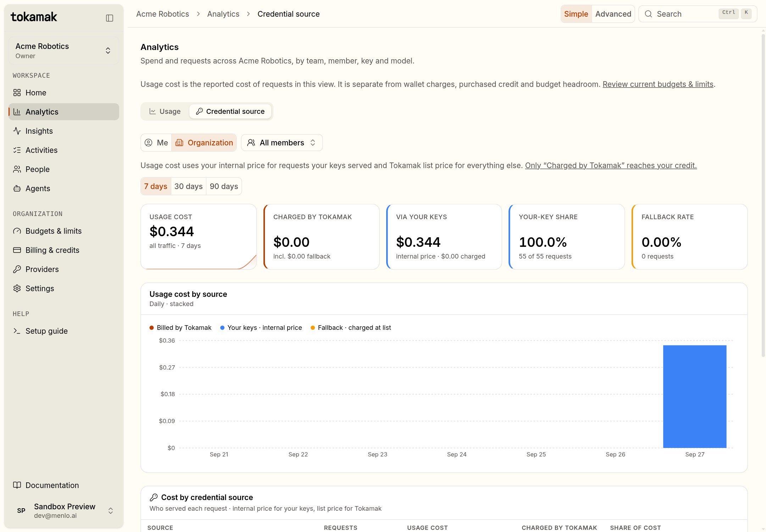The image size is (766, 532).
Task: Open Providers page
Action: tap(64, 269)
